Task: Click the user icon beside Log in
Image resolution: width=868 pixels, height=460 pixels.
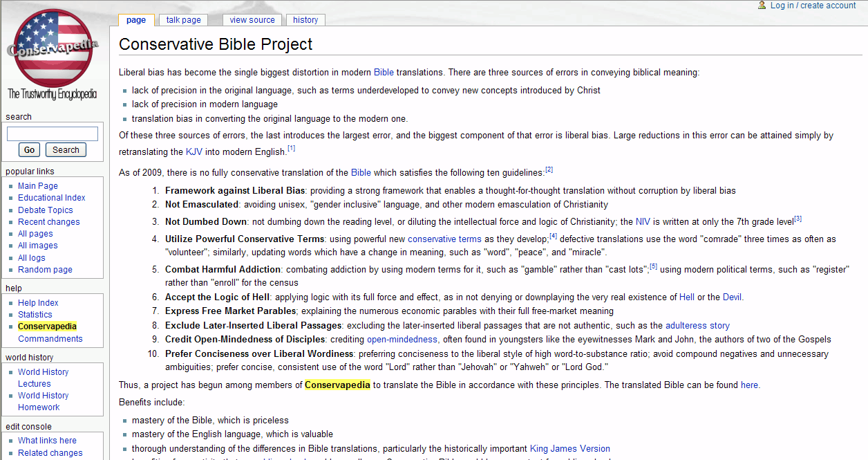Action: pos(762,5)
